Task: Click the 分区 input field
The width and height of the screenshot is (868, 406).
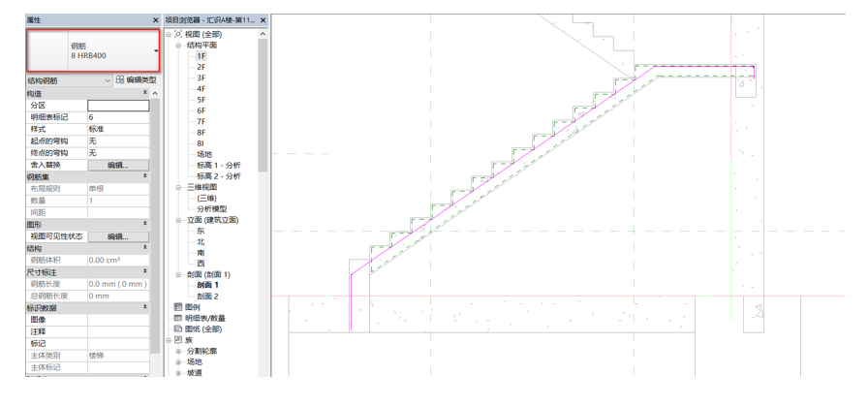Action: coord(118,106)
